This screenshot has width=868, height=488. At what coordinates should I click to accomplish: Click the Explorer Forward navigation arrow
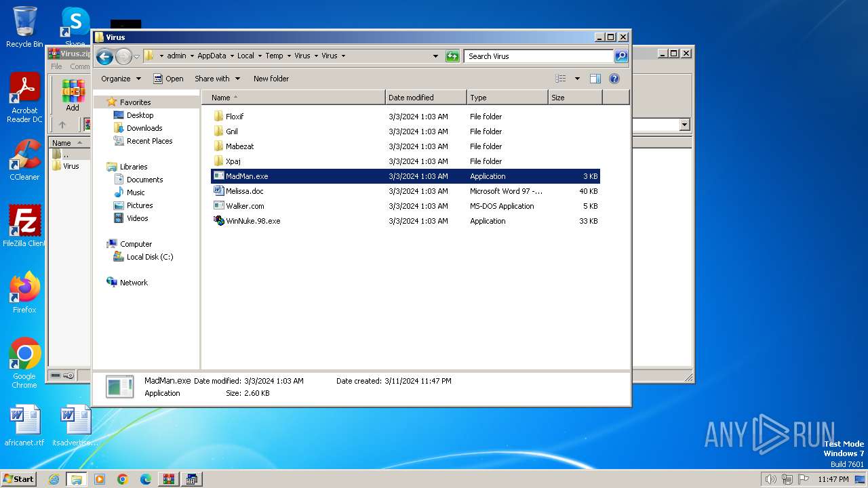click(123, 56)
